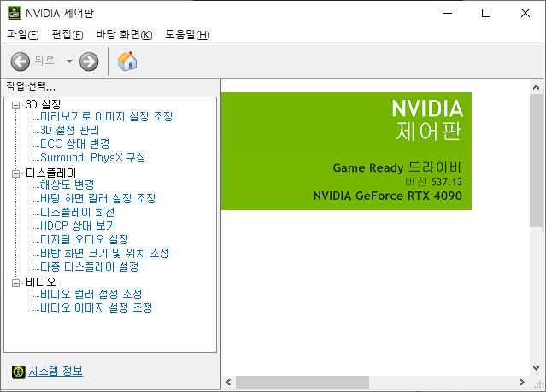The image size is (546, 392).
Task: Click the vertical scrollbar up arrow
Action: [x=536, y=87]
